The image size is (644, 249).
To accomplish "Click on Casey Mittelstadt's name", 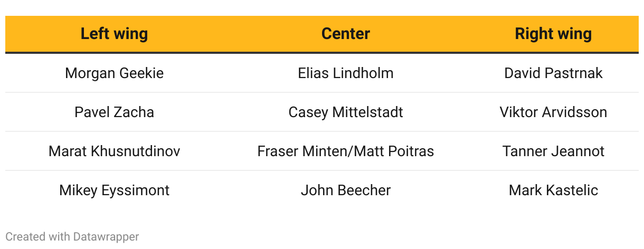I will 345,112.
